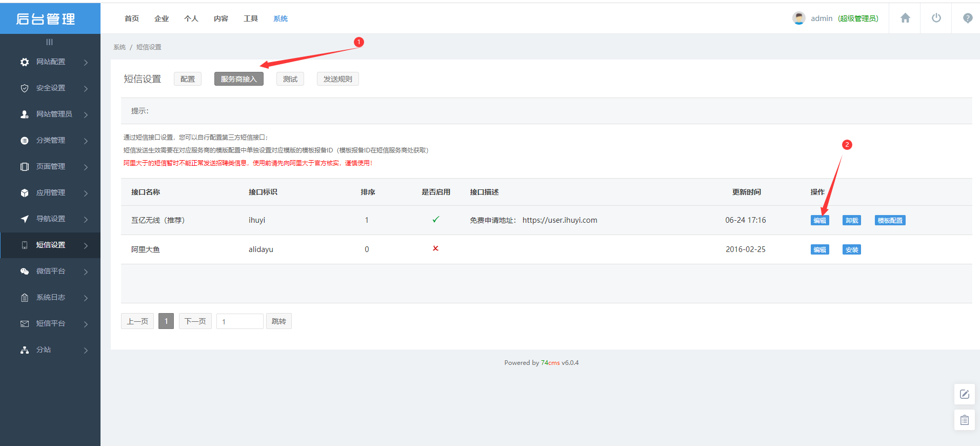The image size is (980, 446).
Task: Click the home icon in top bar
Action: tap(905, 18)
